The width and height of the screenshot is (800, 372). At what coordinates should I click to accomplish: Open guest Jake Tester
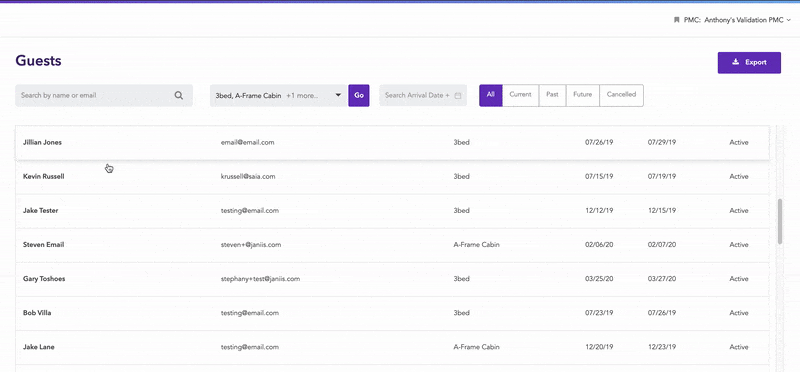coord(392,211)
